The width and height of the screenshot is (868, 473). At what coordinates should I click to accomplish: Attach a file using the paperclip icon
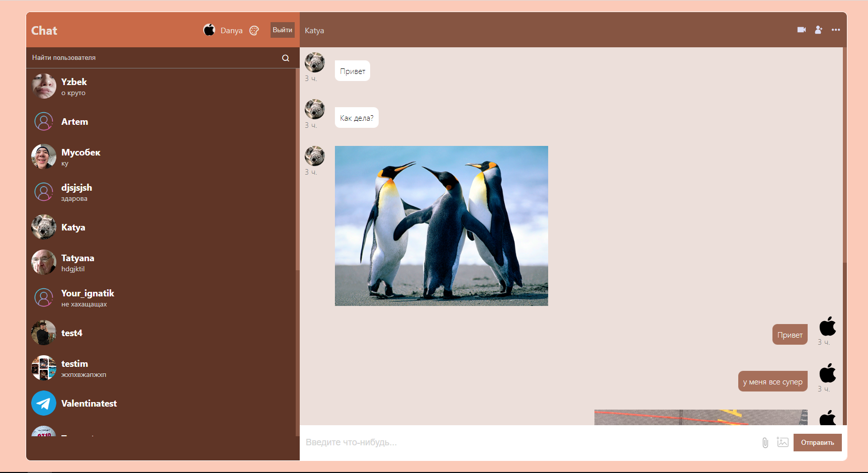click(x=765, y=442)
